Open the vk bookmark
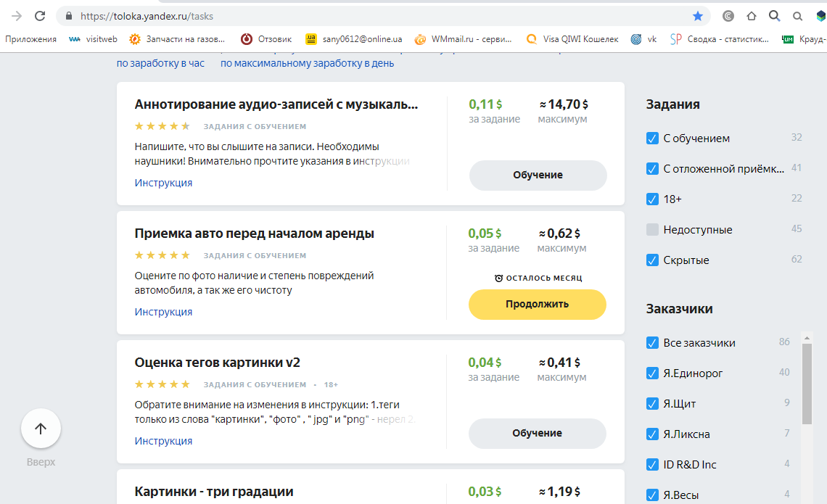The height and width of the screenshot is (504, 827). click(x=643, y=39)
